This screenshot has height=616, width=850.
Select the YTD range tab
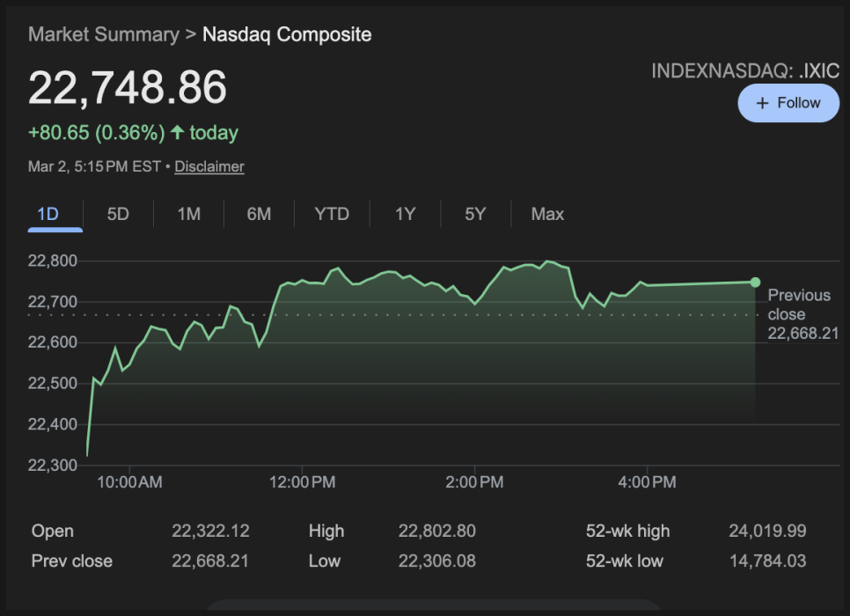pos(332,214)
